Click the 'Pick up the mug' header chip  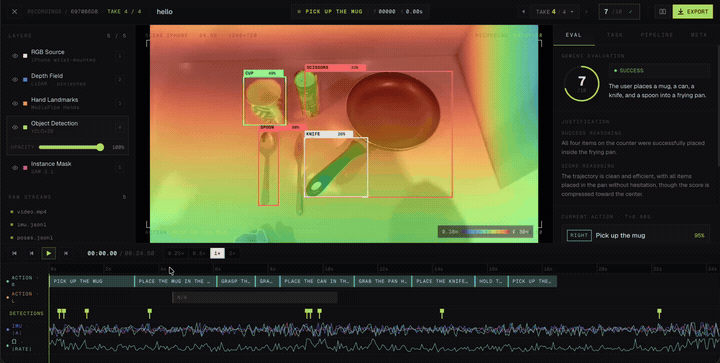[x=331, y=11]
